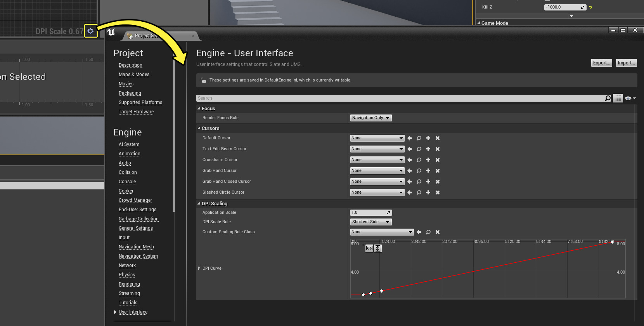The width and height of the screenshot is (644, 326).
Task: Toggle the property matrix list view button
Action: 618,98
